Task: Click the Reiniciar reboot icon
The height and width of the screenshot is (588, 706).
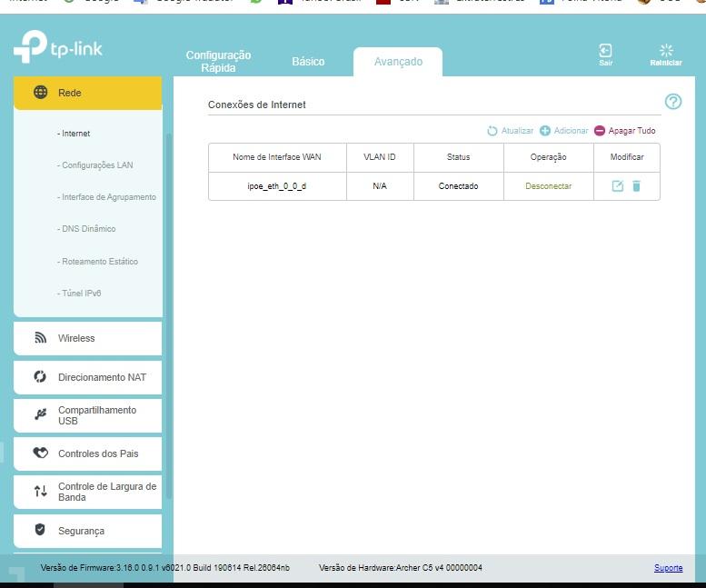Action: (666, 54)
